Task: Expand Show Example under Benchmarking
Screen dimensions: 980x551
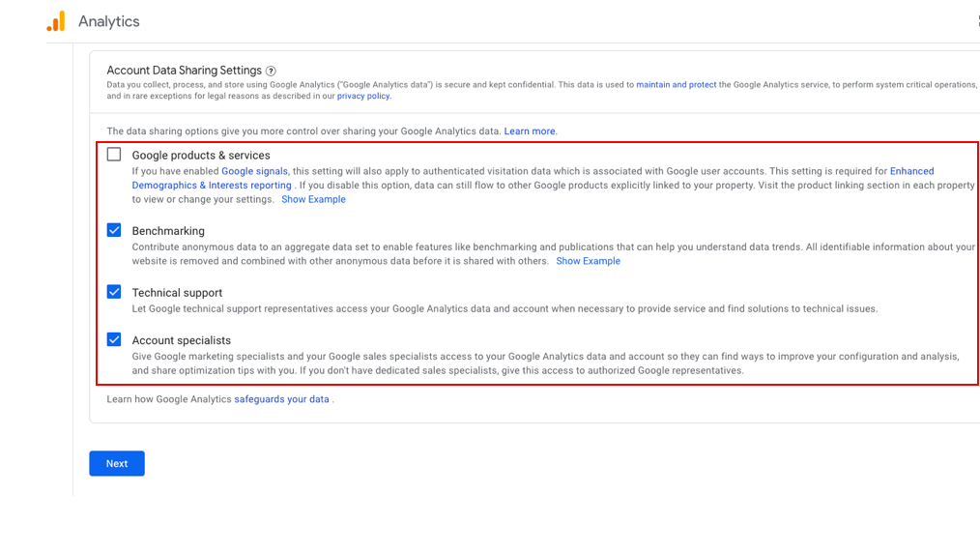Action: (x=588, y=261)
